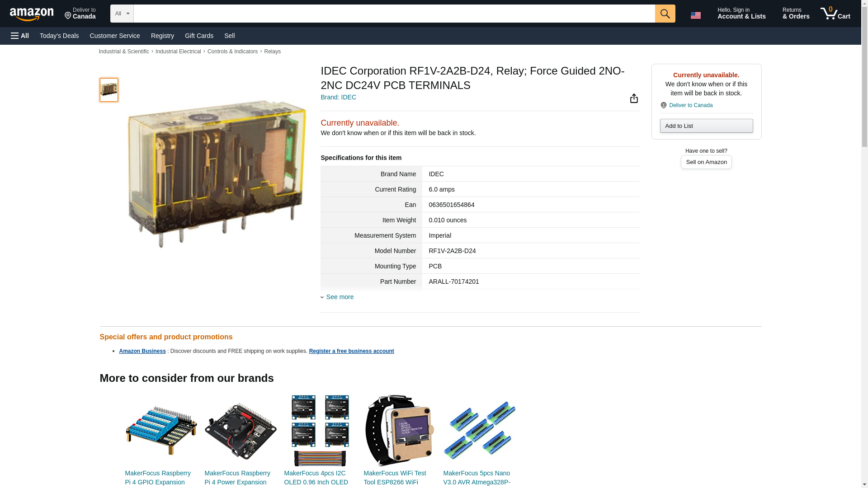The width and height of the screenshot is (868, 488).
Task: Click the Deliver to Canada header location
Action: tap(80, 14)
